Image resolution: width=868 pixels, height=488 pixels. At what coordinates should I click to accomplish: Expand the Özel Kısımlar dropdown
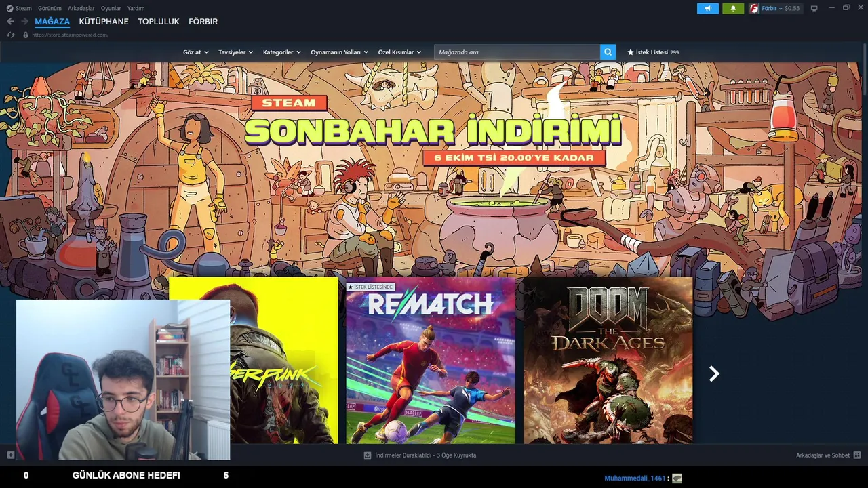pyautogui.click(x=399, y=52)
